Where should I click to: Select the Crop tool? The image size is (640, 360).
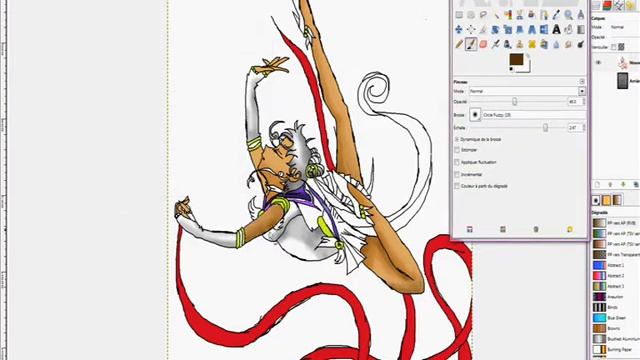(483, 29)
